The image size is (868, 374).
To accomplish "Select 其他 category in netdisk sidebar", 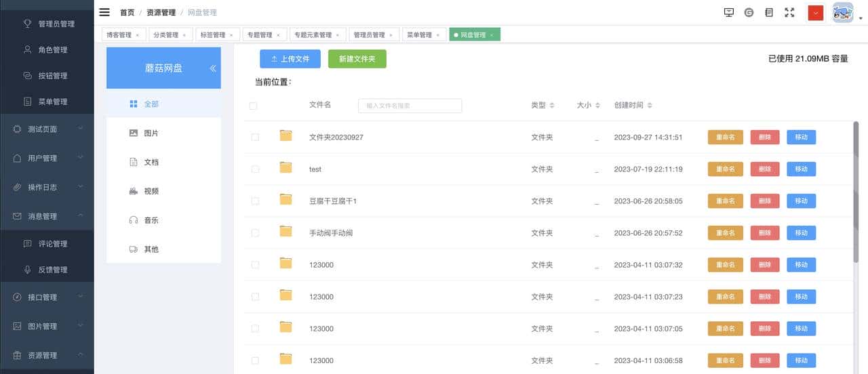I will [163, 249].
